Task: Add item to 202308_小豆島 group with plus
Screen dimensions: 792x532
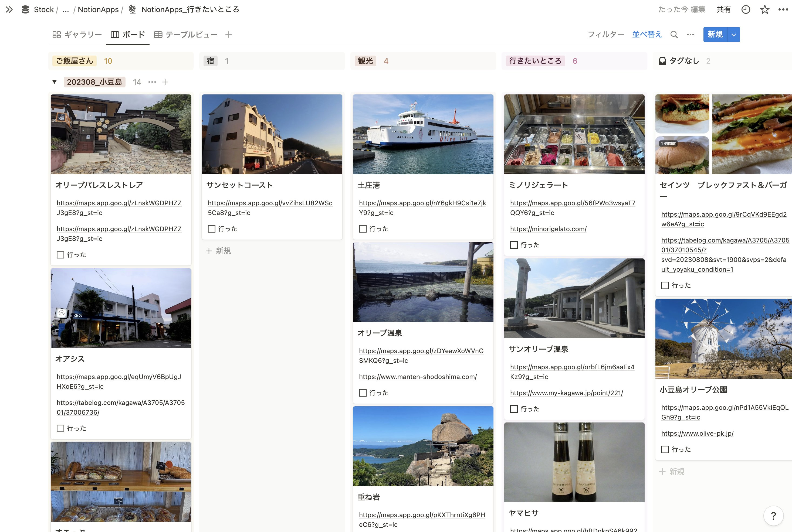Action: tap(165, 82)
